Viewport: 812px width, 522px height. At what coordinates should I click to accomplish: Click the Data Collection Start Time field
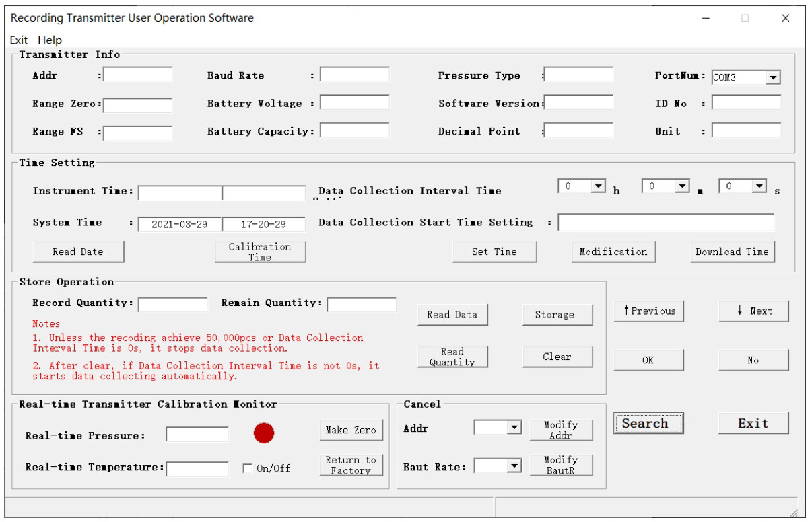coord(666,223)
